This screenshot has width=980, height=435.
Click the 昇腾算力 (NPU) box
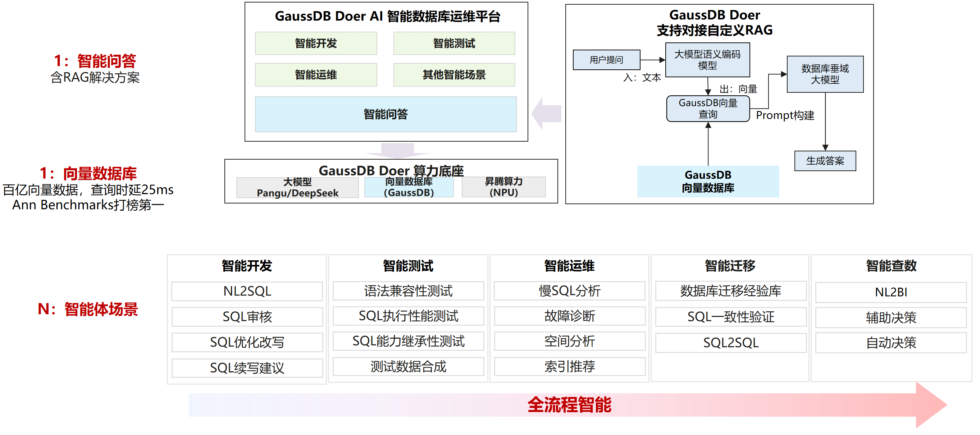click(x=503, y=187)
